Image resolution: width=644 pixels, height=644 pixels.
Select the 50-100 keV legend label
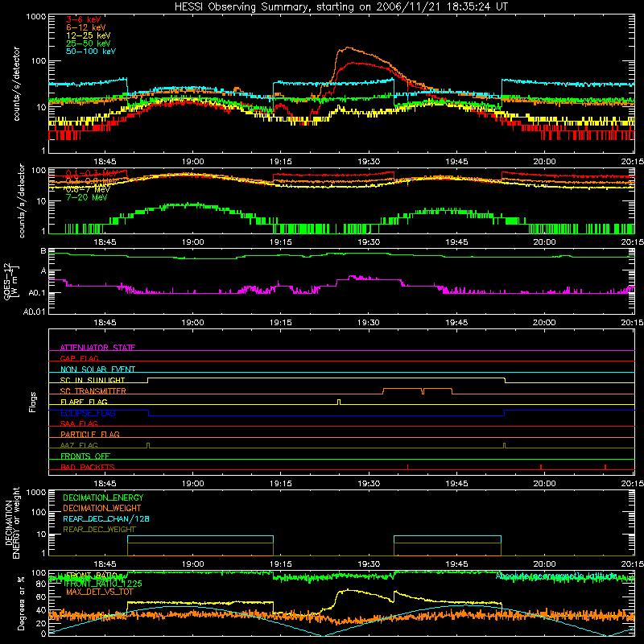[91, 52]
